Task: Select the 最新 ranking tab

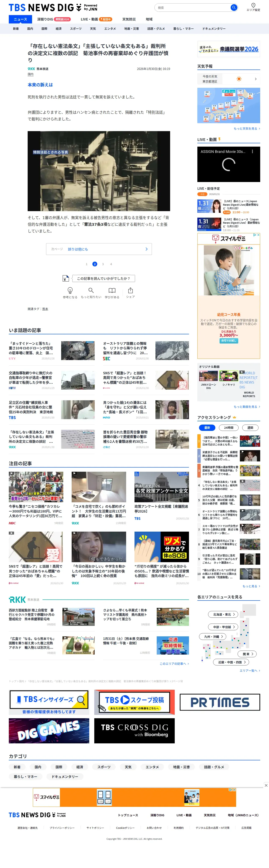Action: (207, 427)
